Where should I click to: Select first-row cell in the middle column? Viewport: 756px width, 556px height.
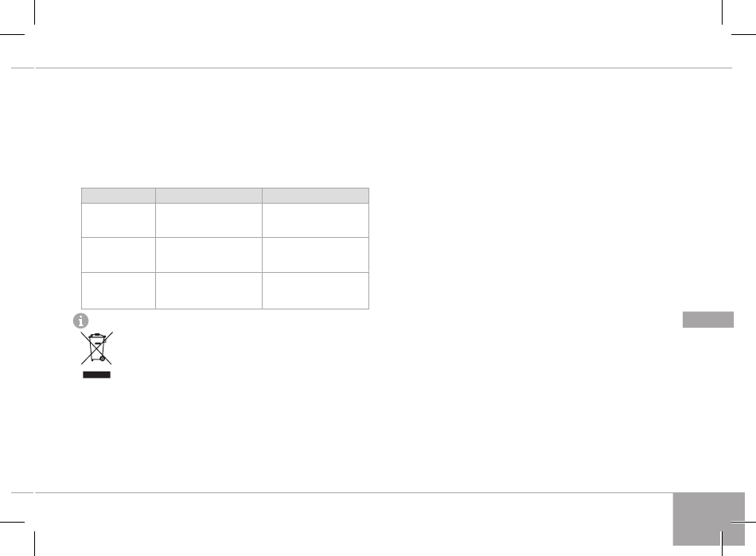(x=208, y=220)
